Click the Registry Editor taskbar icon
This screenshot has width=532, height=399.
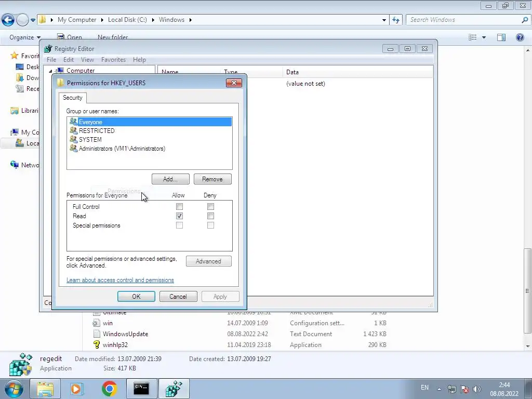174,389
